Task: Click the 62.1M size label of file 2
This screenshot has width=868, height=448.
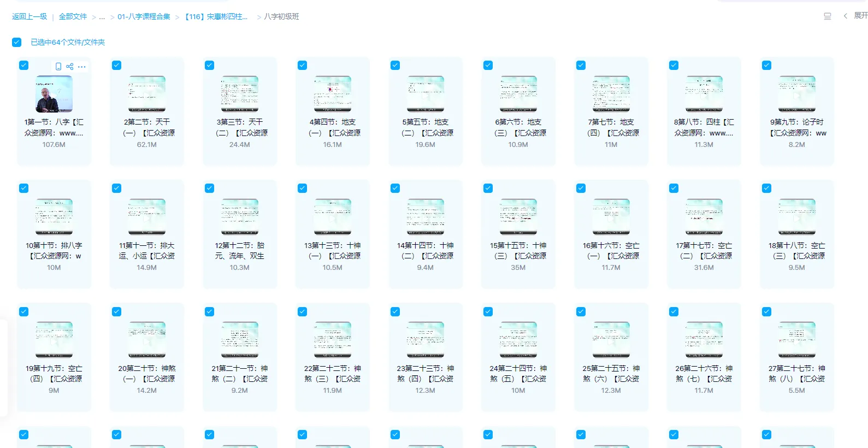Action: [147, 145]
